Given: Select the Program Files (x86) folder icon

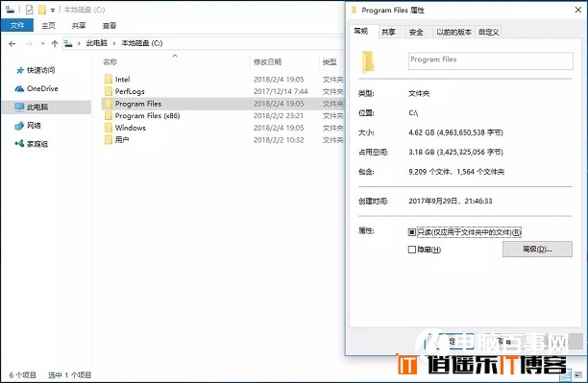Looking at the screenshot, I should click(109, 115).
